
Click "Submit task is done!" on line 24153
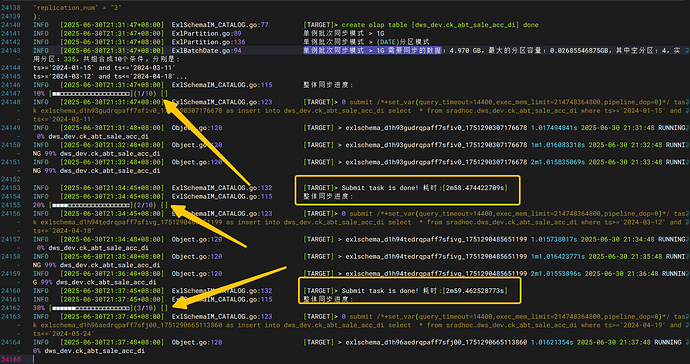(380, 188)
